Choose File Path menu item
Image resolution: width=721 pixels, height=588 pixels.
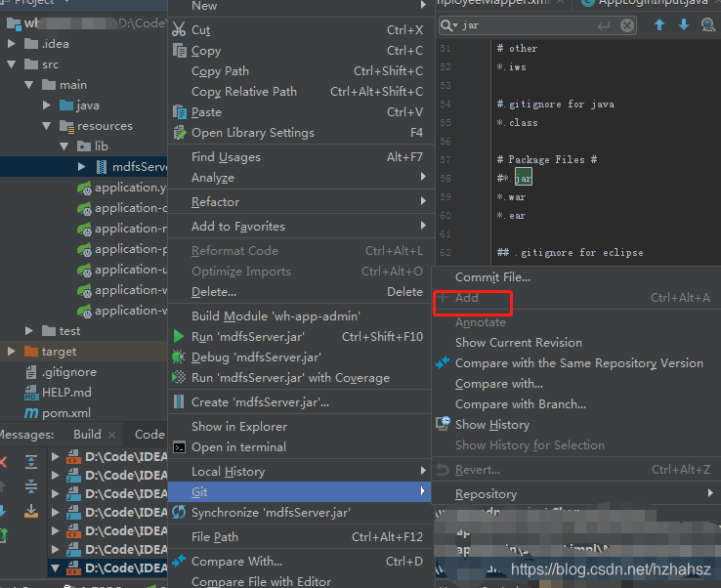[301, 536]
